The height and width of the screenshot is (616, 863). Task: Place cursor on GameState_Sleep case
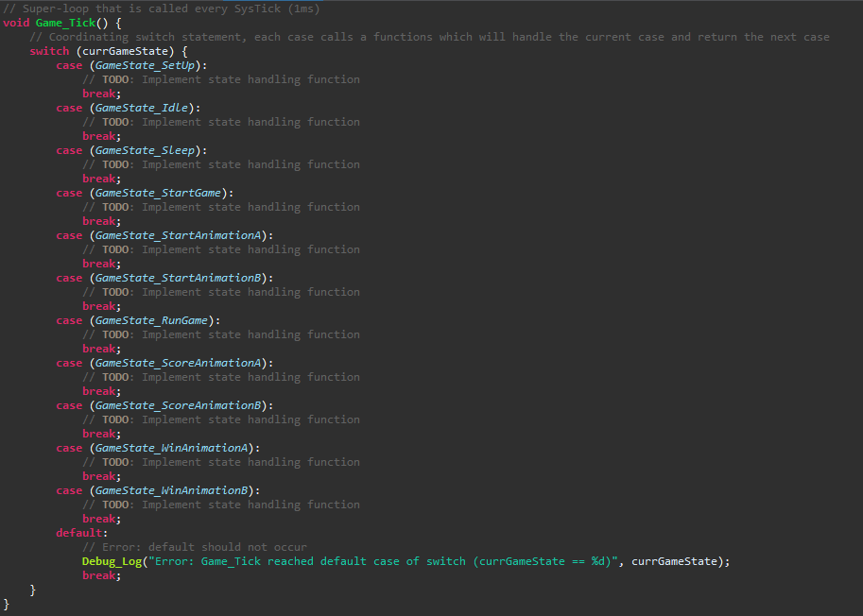pyautogui.click(x=145, y=151)
